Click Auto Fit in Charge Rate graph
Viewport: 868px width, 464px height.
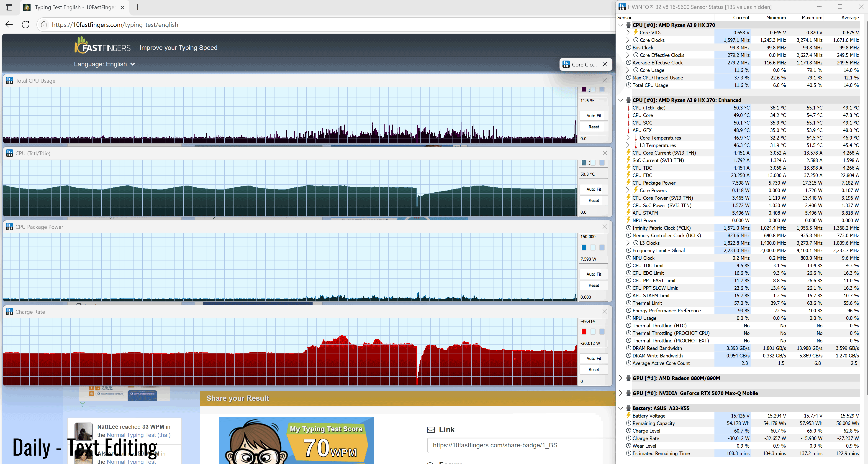click(x=594, y=358)
